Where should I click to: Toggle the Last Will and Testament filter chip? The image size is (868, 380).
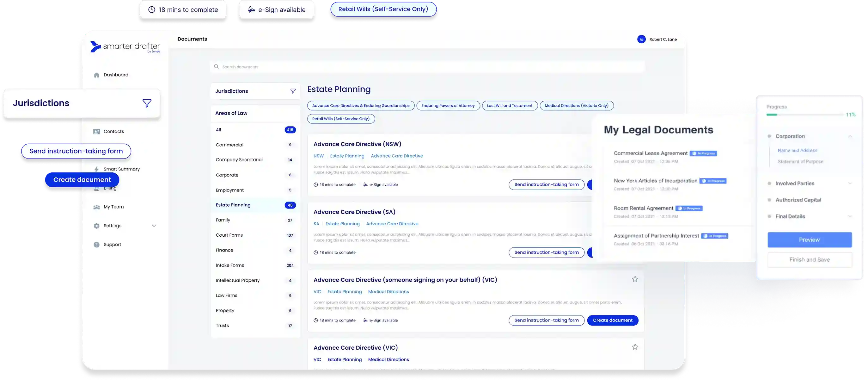click(x=510, y=106)
